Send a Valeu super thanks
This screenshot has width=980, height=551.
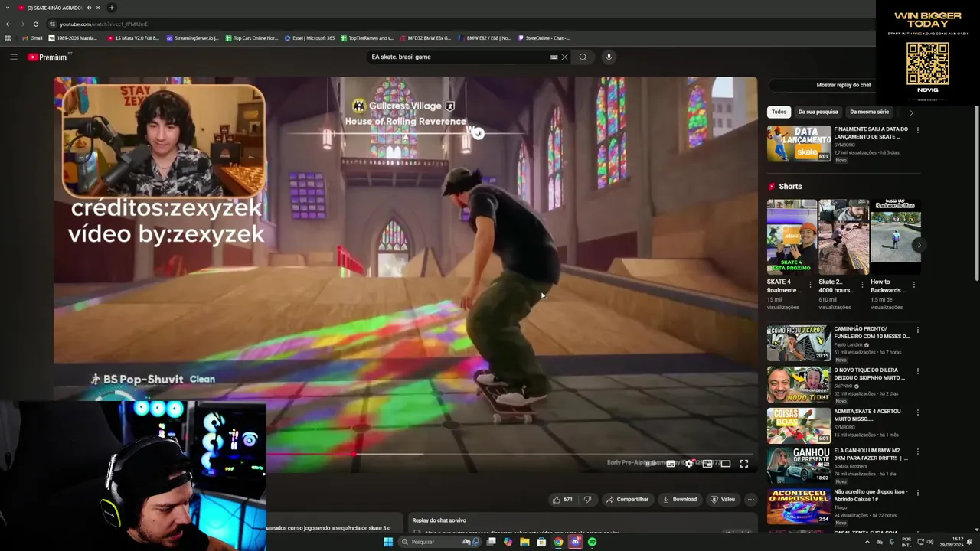723,500
